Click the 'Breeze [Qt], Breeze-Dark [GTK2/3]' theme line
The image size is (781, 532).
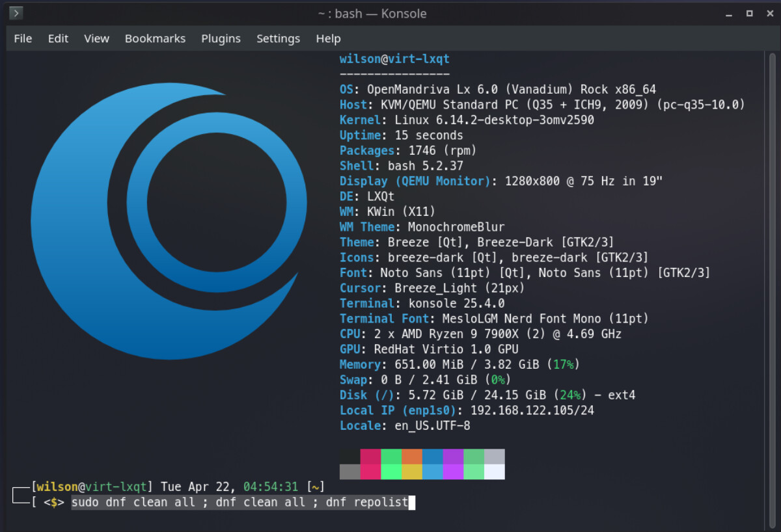coord(477,243)
